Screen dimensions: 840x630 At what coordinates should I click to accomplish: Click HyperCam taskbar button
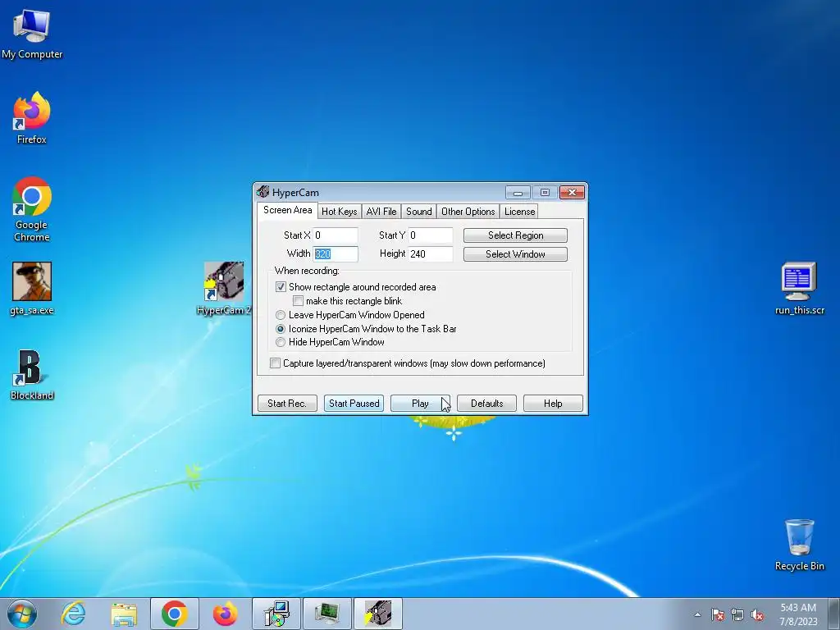pos(377,614)
